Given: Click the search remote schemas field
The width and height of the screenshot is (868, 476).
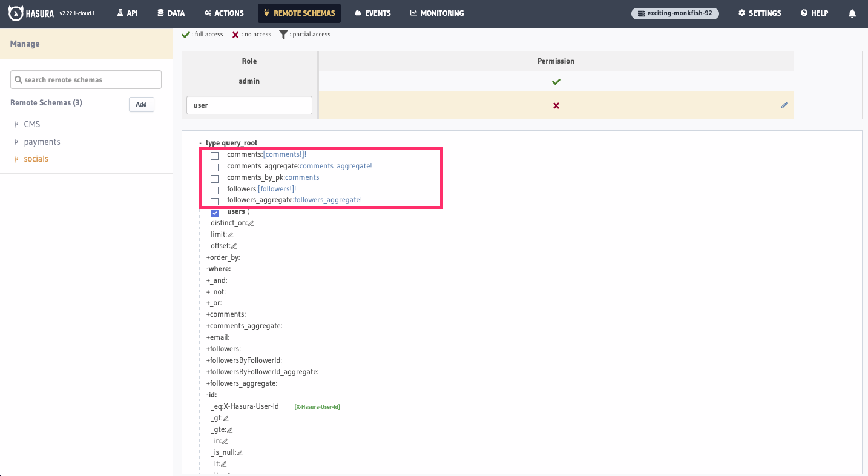Looking at the screenshot, I should pyautogui.click(x=85, y=79).
